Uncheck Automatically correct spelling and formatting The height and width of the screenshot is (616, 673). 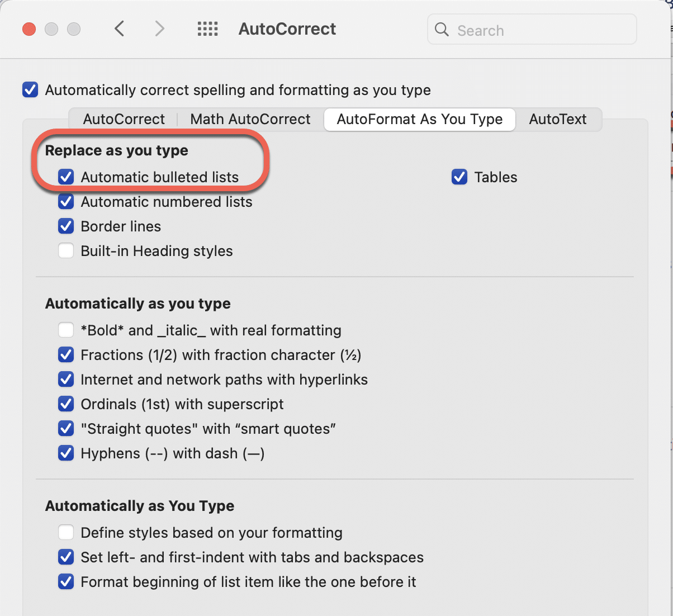pos(30,90)
